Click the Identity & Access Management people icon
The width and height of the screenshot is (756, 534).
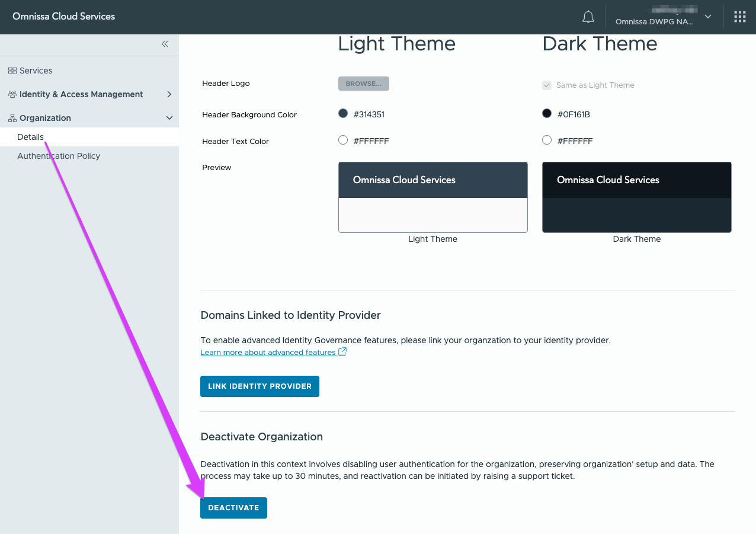[x=12, y=94]
